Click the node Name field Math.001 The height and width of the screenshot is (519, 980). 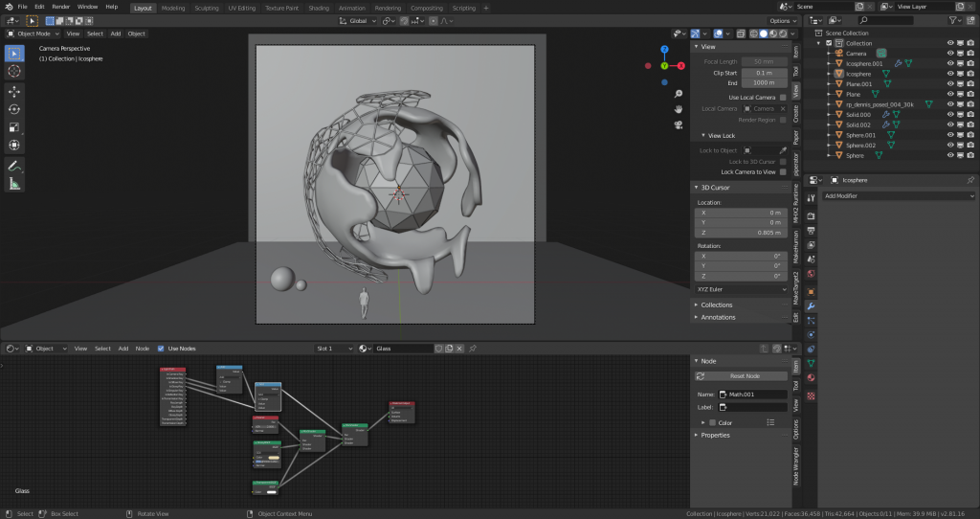pos(752,395)
